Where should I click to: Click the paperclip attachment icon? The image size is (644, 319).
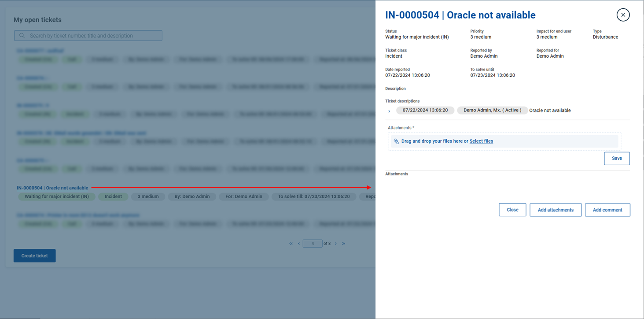[396, 141]
